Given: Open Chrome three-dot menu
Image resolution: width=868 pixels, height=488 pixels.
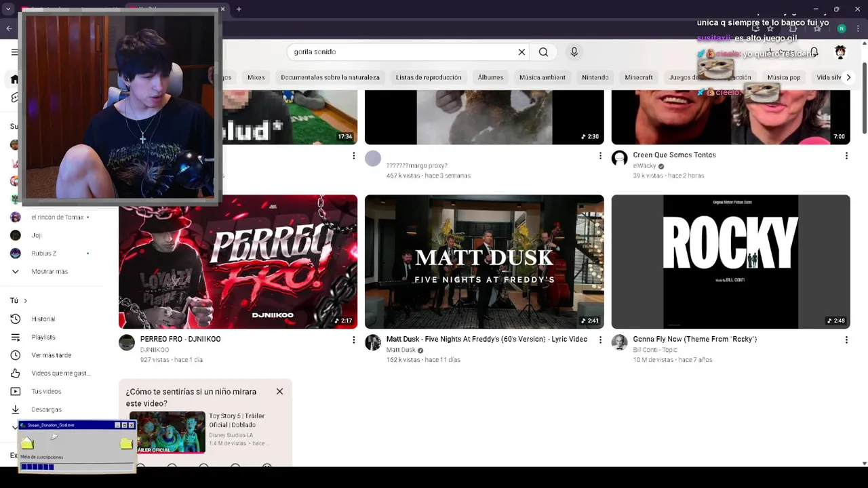Looking at the screenshot, I should (x=858, y=28).
